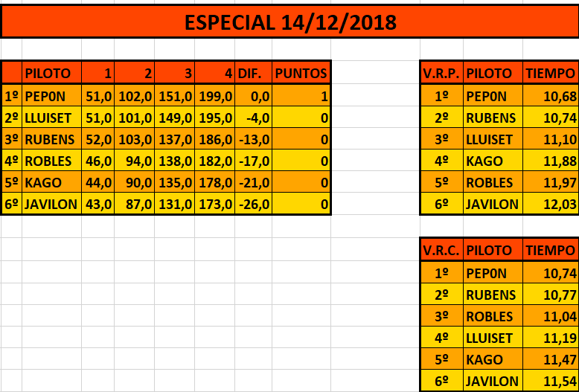The height and width of the screenshot is (392, 579).
Task: Select KAGO's 135,0 third round cell
Action: click(x=175, y=182)
